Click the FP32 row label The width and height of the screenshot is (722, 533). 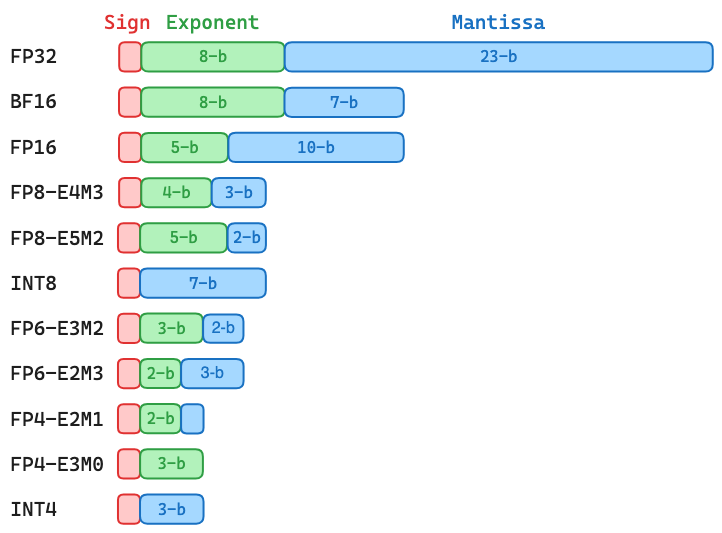coord(34,57)
